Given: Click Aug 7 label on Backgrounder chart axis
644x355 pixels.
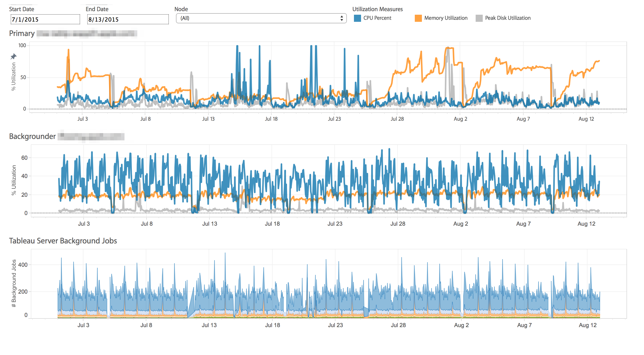Looking at the screenshot, I should point(523,224).
